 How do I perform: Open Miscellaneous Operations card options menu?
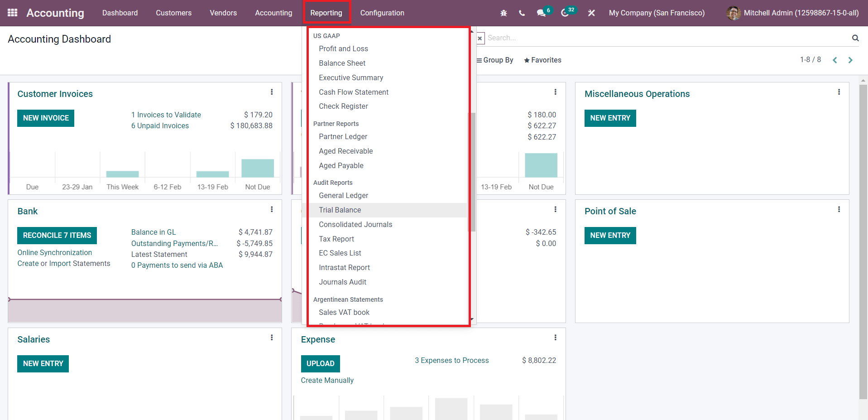coord(839,92)
